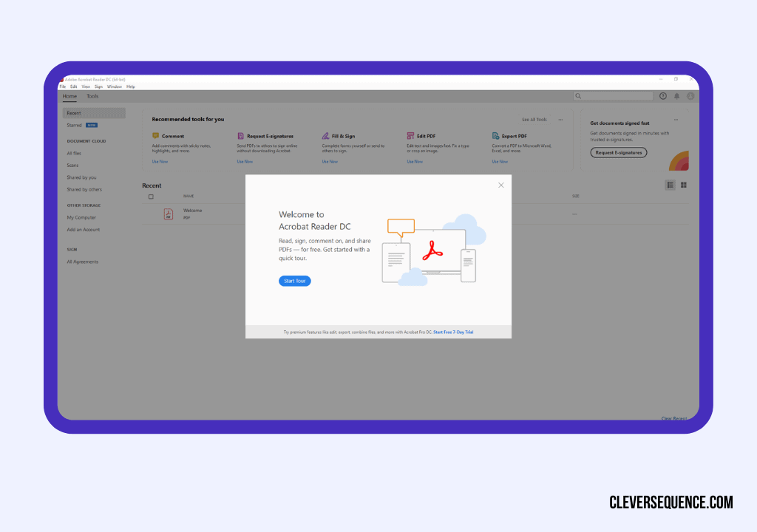The image size is (757, 532).
Task: Open the recommended tools more options menu
Action: coord(560,120)
